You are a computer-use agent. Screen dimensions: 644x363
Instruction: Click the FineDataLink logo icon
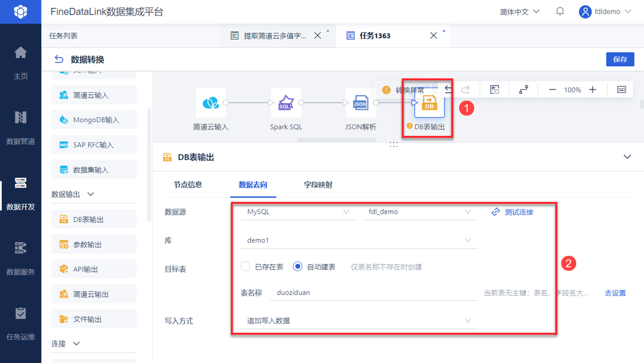tap(20, 11)
